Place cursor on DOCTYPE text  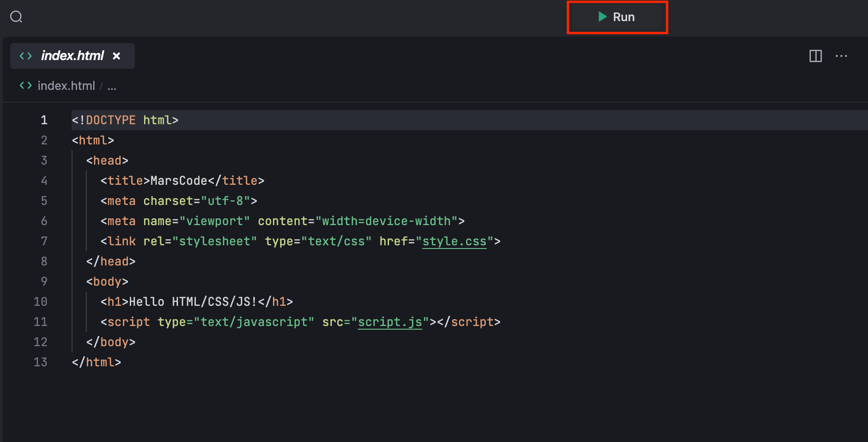click(x=111, y=120)
